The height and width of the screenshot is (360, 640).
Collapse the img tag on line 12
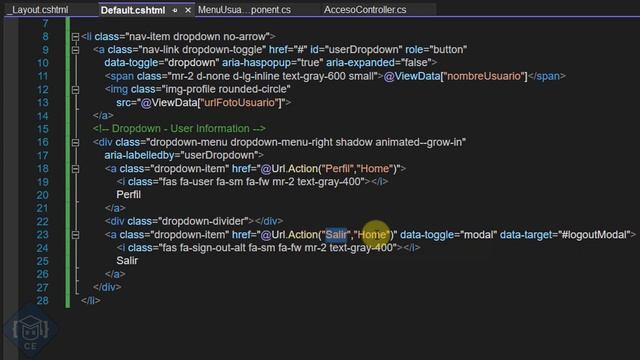76,90
